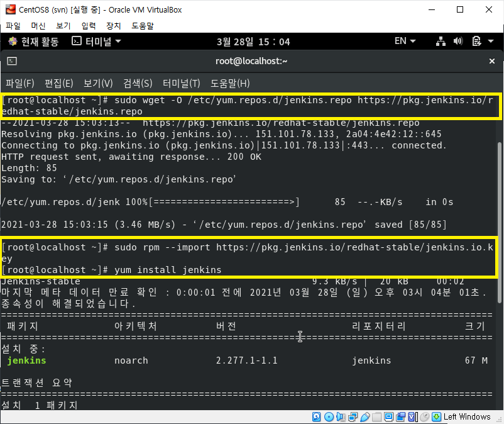Click the root@localhost:~ window title
The height and width of the screenshot is (424, 504).
tap(251, 61)
